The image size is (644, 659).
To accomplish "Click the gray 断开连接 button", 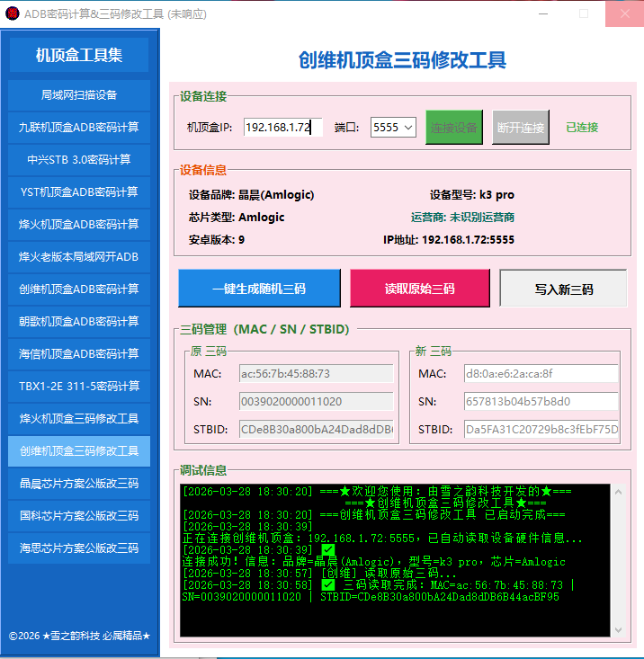I will pos(521,128).
